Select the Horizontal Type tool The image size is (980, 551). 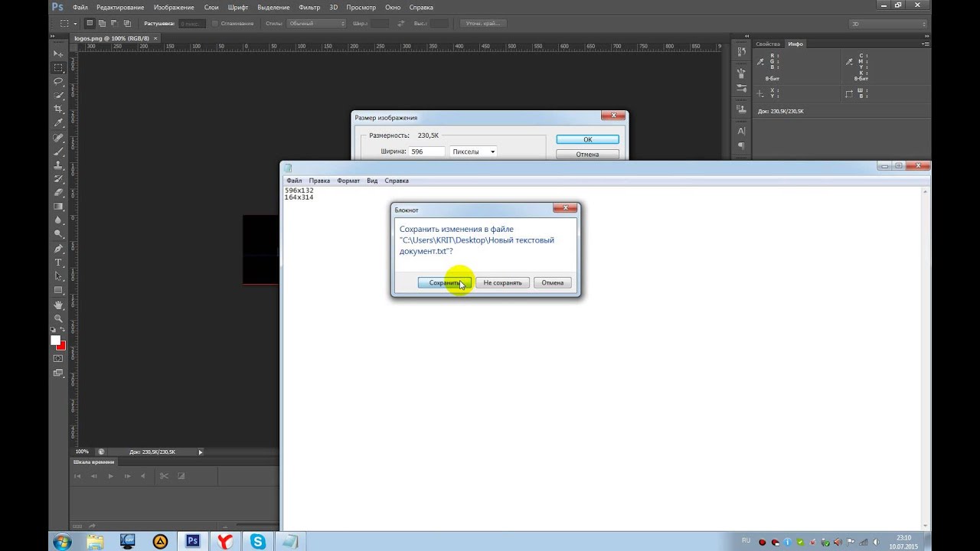pyautogui.click(x=58, y=262)
